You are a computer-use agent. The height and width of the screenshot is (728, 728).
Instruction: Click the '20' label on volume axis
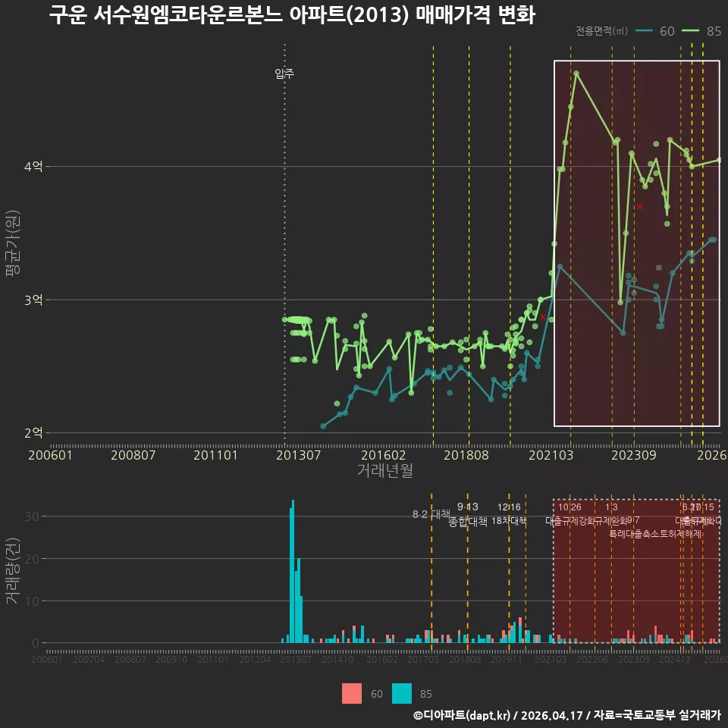pos(32,559)
